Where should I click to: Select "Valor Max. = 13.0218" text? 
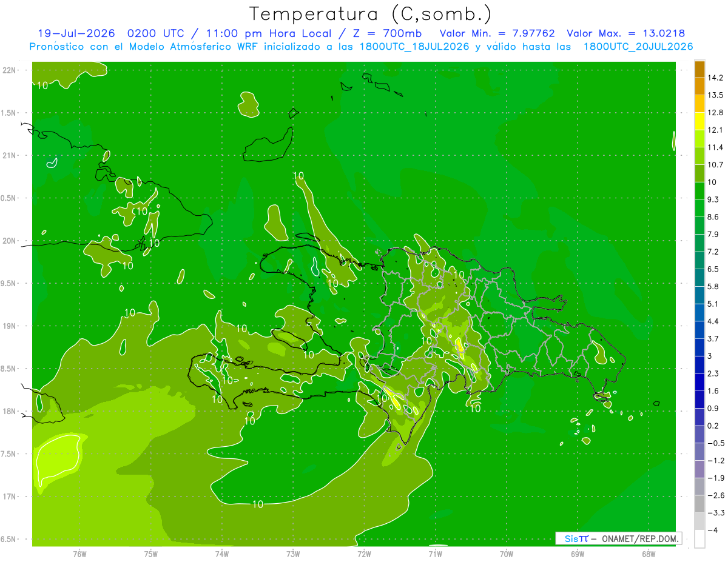coord(625,33)
